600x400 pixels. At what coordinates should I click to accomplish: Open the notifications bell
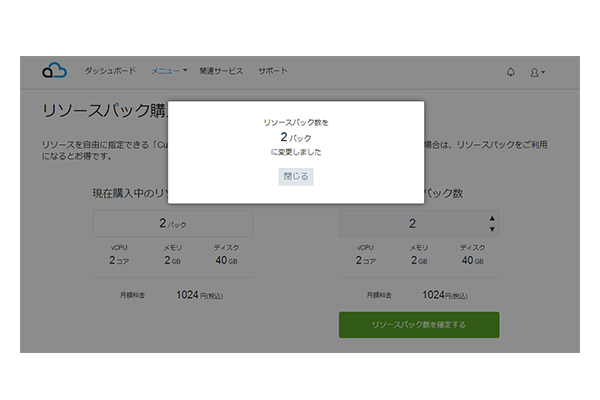511,72
